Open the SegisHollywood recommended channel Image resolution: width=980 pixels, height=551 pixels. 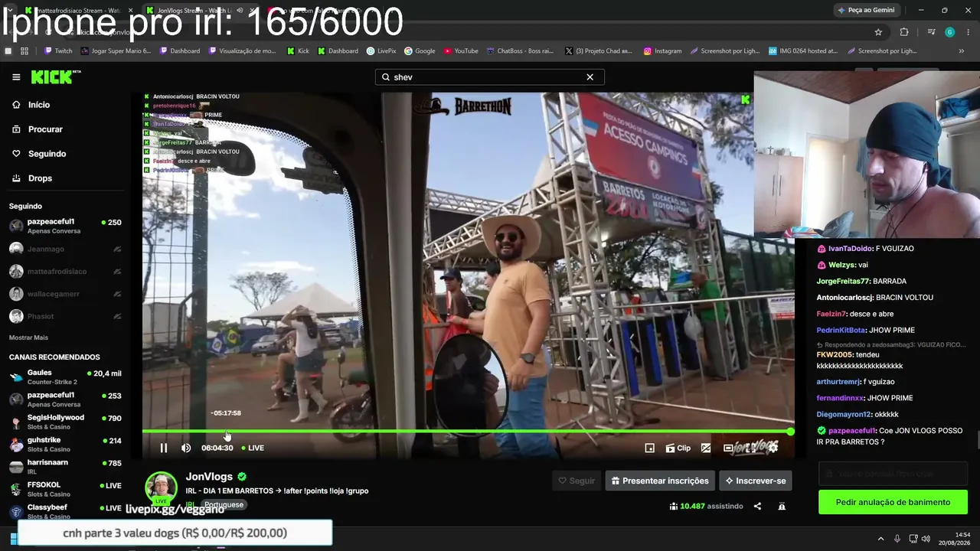(65, 422)
